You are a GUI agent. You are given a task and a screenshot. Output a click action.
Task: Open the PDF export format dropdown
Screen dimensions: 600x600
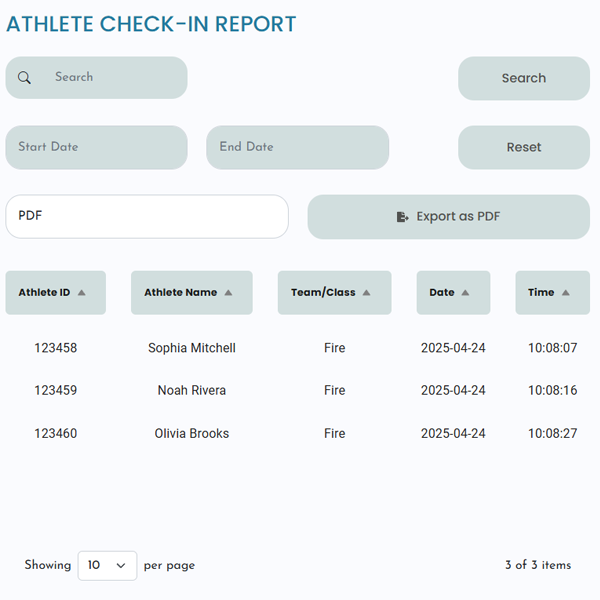[x=147, y=216]
